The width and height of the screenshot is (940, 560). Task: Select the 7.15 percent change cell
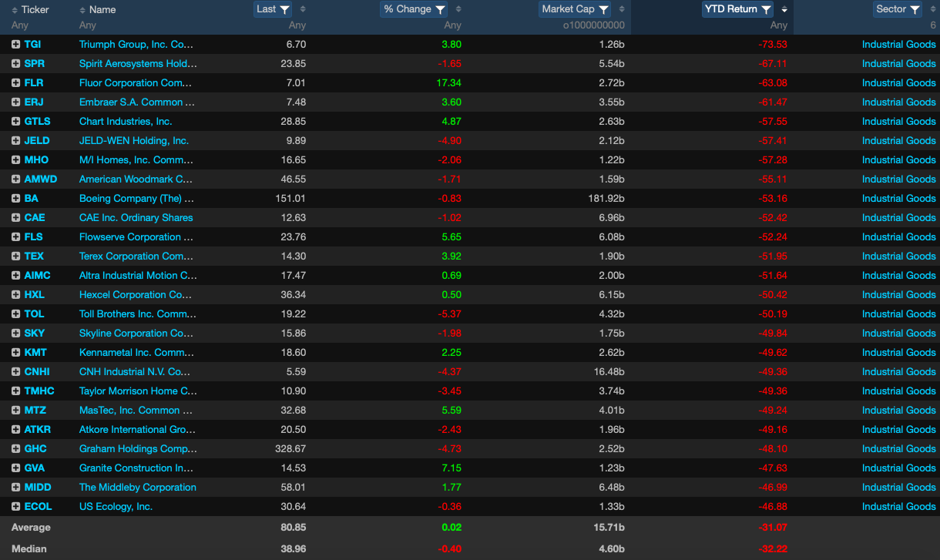click(451, 468)
